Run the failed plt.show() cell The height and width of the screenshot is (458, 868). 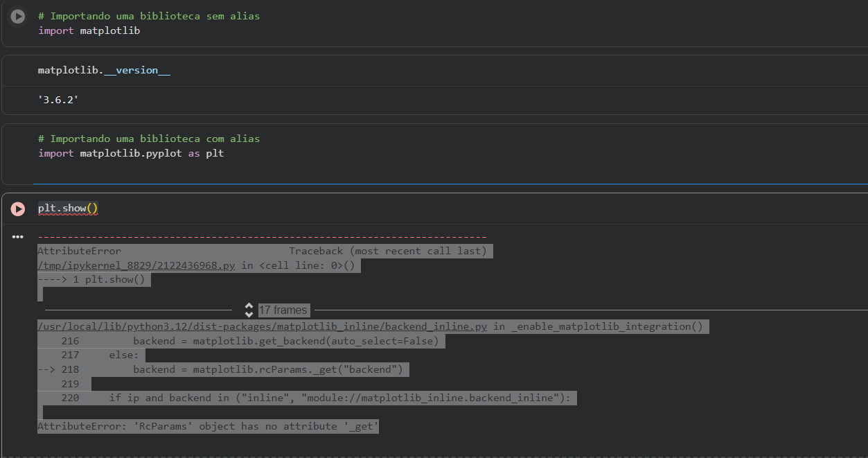pos(18,209)
